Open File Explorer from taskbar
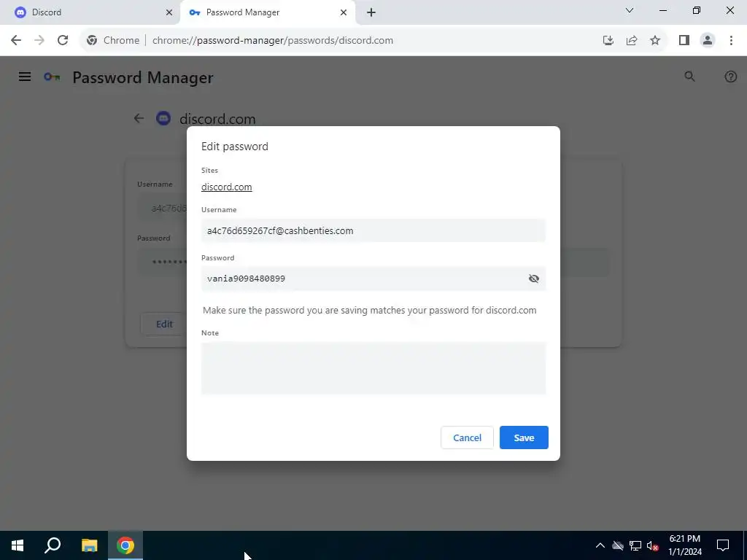This screenshot has width=747, height=560. [x=89, y=545]
